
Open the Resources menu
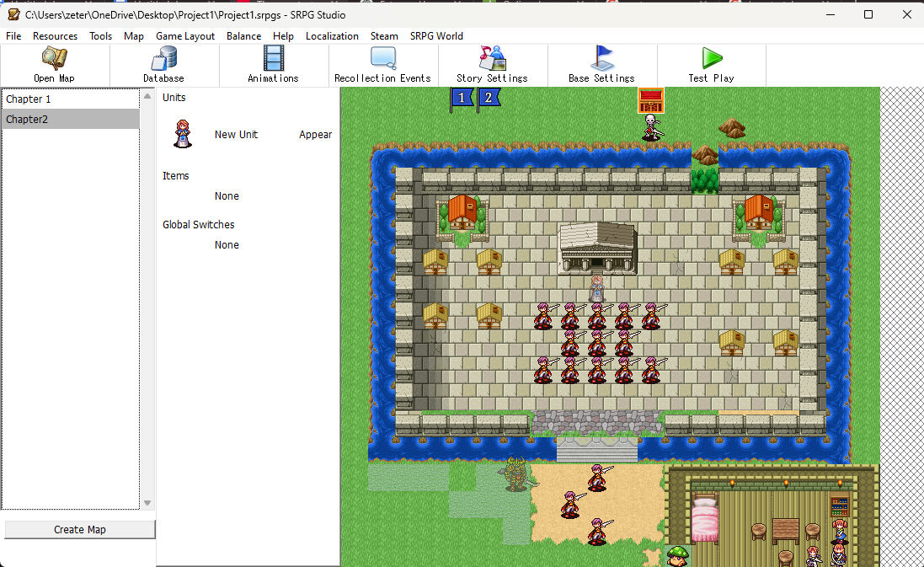click(55, 36)
